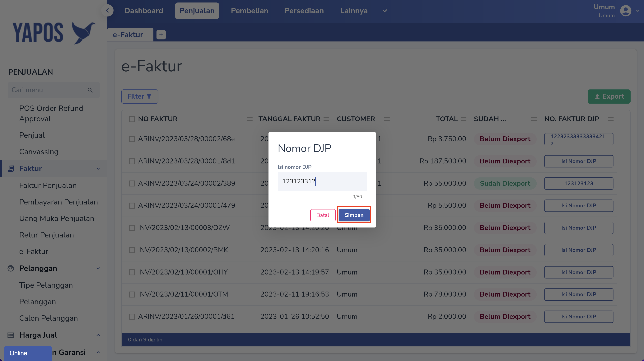The height and width of the screenshot is (361, 644).
Task: Open the Persediaan menu
Action: (x=304, y=11)
